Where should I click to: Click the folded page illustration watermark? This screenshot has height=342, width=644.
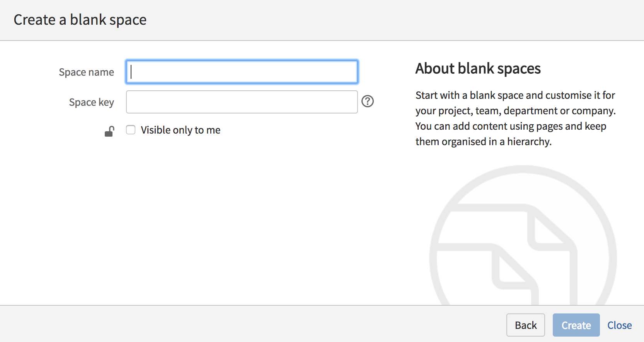[507, 255]
